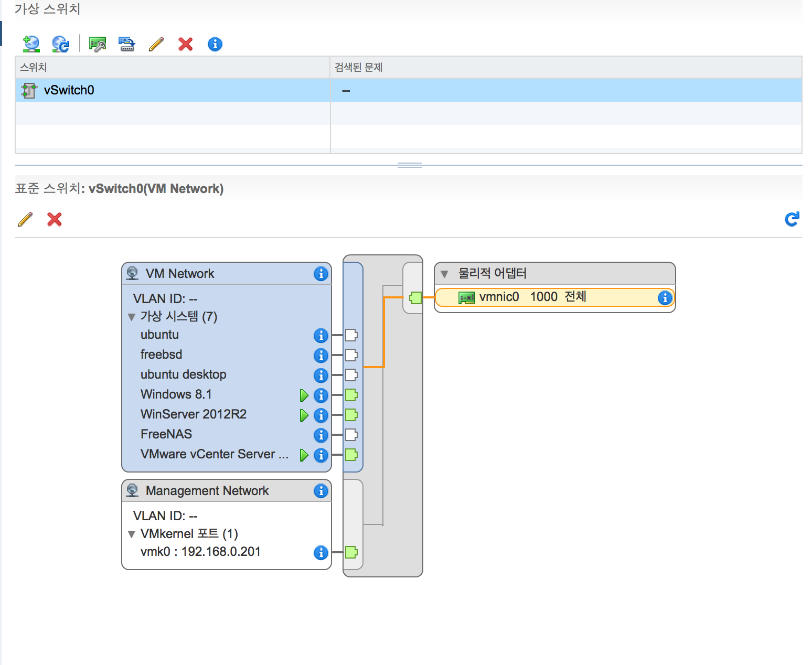Select vmk0 : 192.168.0.201 adapter

point(200,552)
